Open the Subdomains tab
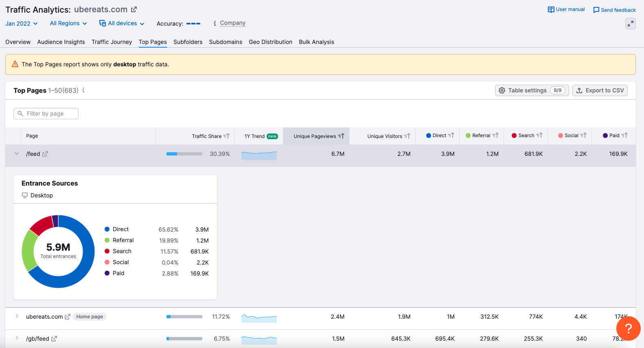 click(226, 42)
